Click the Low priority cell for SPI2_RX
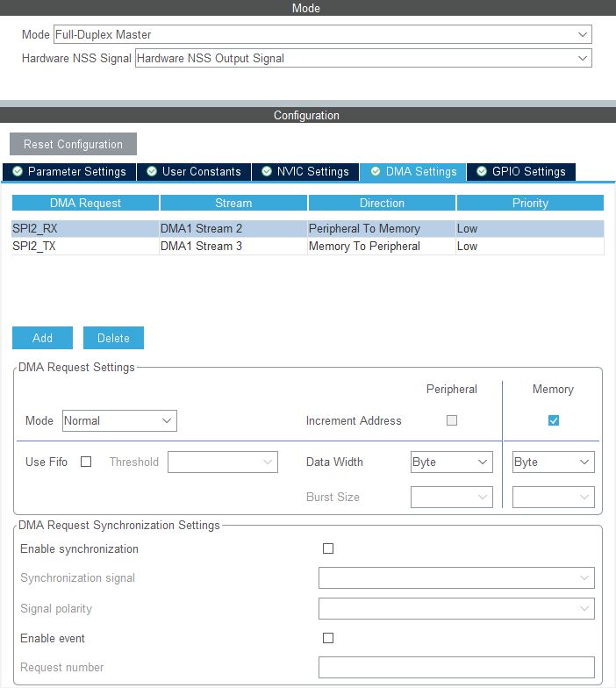This screenshot has height=688, width=616. [530, 228]
